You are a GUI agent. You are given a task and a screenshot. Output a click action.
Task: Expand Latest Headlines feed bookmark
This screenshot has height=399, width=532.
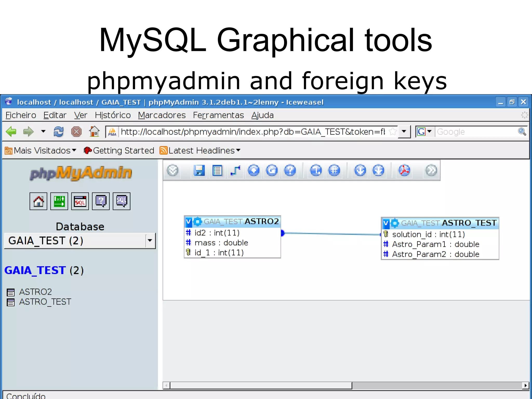[200, 150]
